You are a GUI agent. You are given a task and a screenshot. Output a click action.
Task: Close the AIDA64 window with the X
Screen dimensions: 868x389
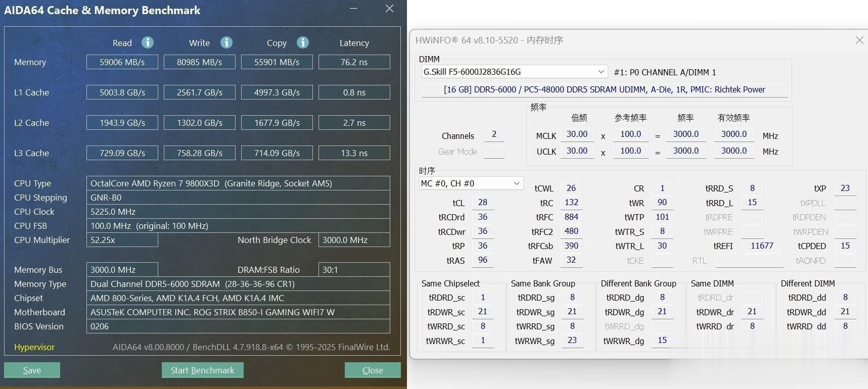[x=389, y=9]
